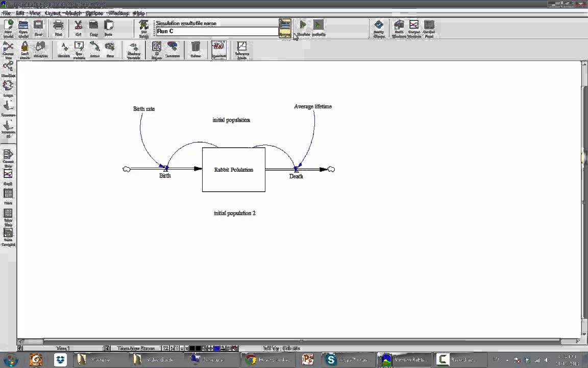Click the horizontal scrollbar of the sketch
Screen dimensions: 588x368
coord(301,341)
